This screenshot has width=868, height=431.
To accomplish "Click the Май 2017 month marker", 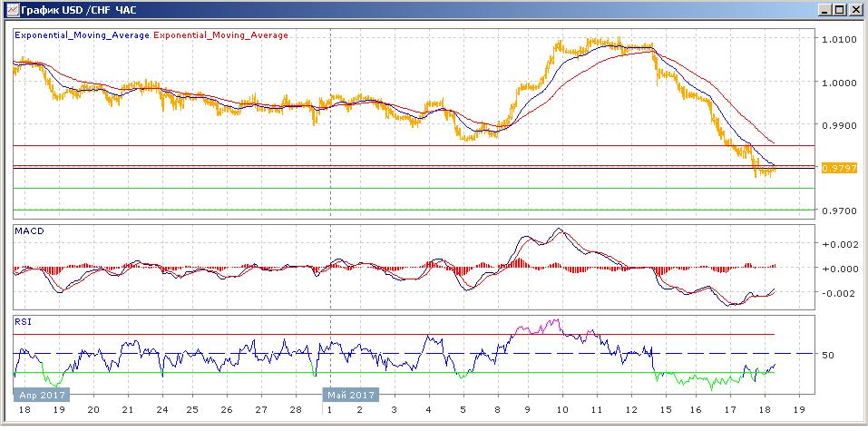I will (351, 395).
